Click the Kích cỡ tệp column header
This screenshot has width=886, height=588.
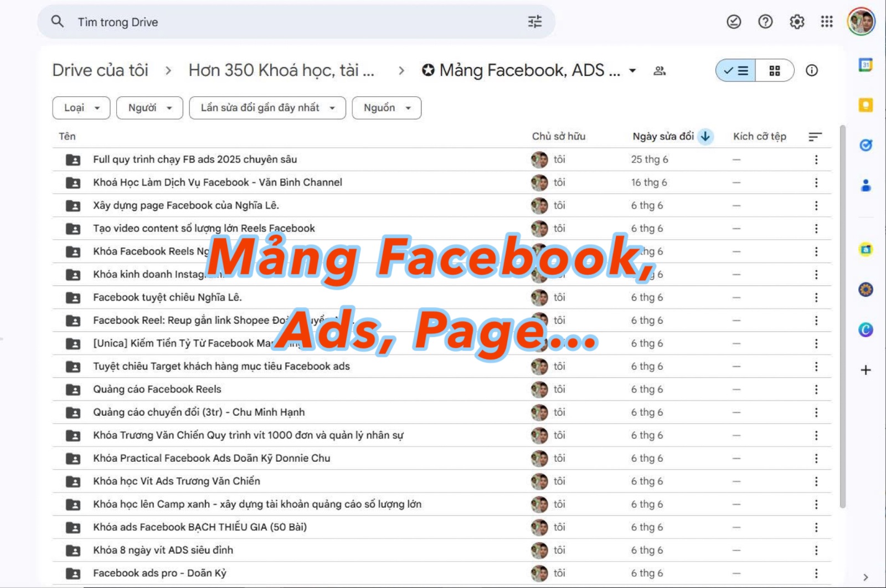pos(759,136)
